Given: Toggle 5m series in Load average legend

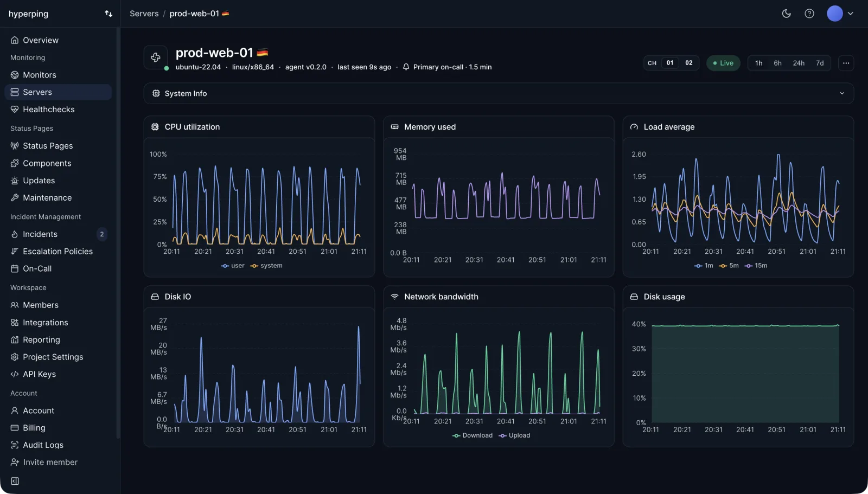Looking at the screenshot, I should click(x=729, y=266).
